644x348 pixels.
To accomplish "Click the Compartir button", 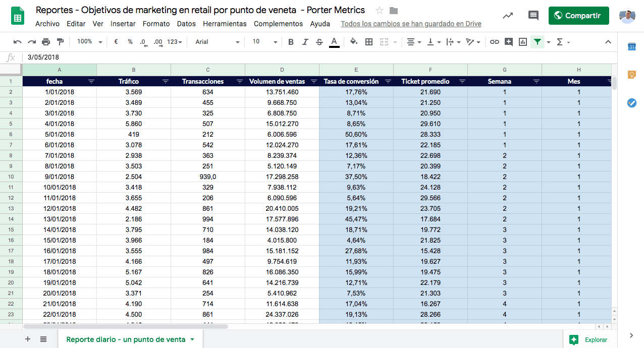I will (578, 16).
